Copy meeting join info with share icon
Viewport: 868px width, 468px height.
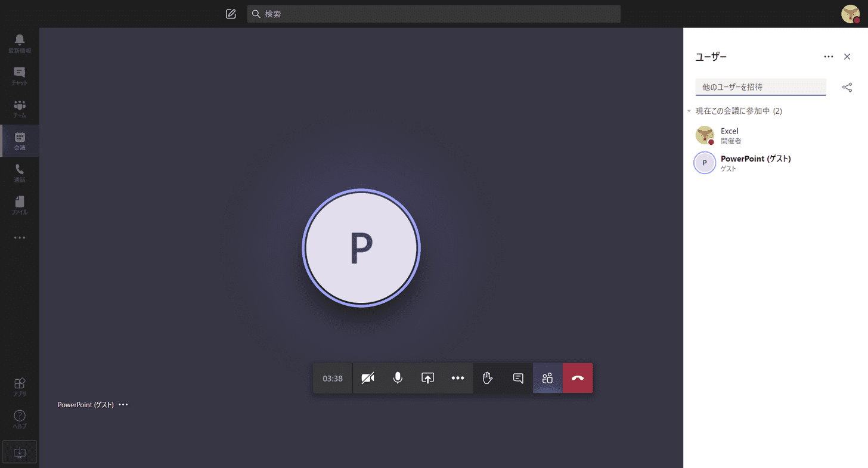coord(847,87)
